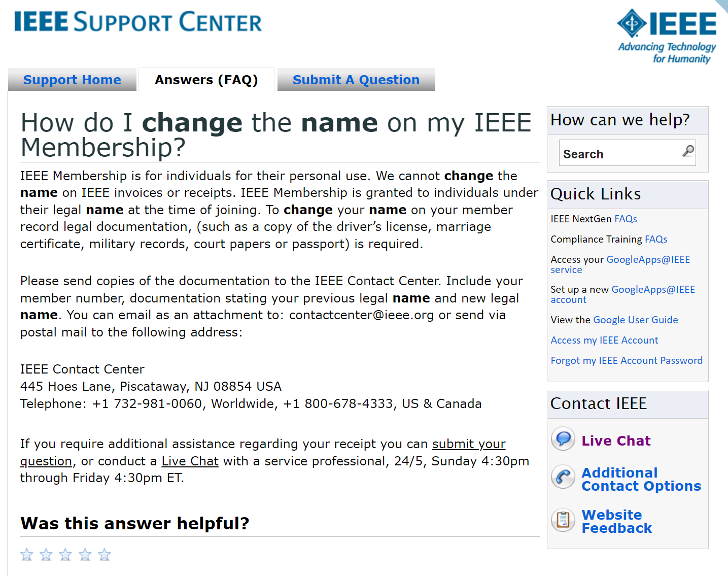Click Forgot my IEEE Account Password
This screenshot has width=728, height=576.
626,360
